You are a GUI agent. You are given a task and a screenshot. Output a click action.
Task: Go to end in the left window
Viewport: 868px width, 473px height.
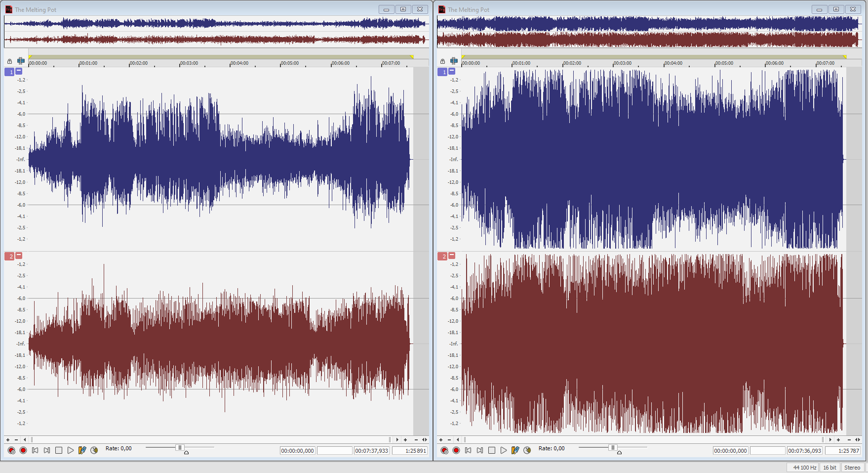[47, 450]
